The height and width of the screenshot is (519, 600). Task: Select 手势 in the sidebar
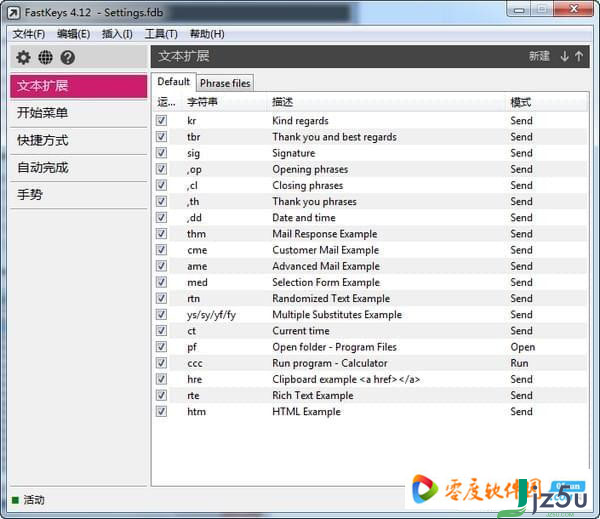[78, 195]
